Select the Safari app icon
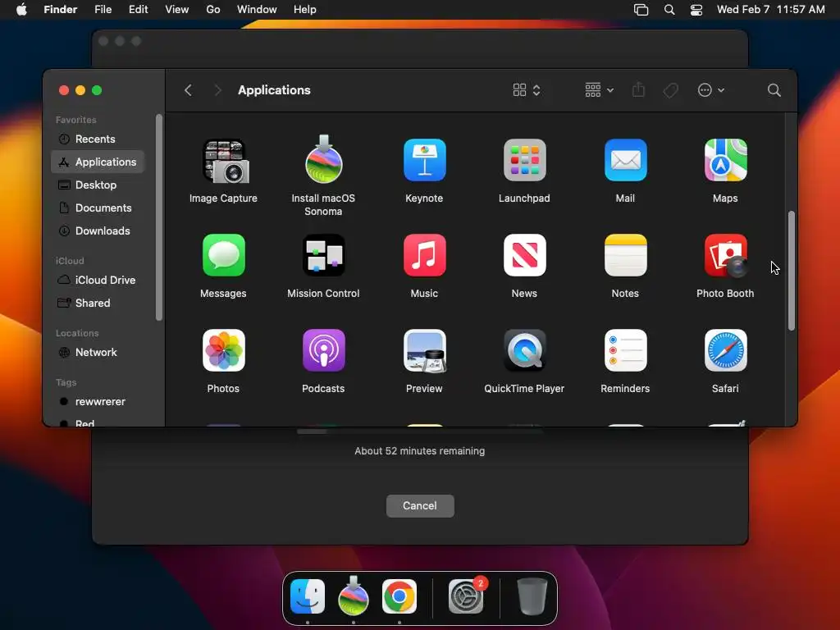Screen dimensions: 840x630 coord(725,350)
